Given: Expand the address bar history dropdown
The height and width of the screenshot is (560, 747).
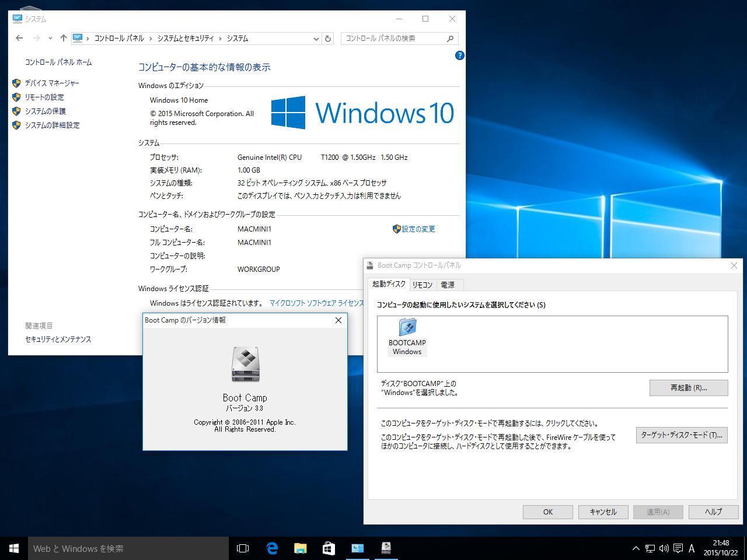Looking at the screenshot, I should [316, 39].
